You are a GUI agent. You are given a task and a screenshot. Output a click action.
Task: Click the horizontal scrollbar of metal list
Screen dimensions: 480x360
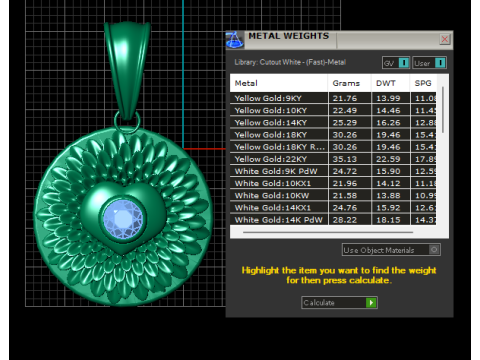pyautogui.click(x=328, y=232)
